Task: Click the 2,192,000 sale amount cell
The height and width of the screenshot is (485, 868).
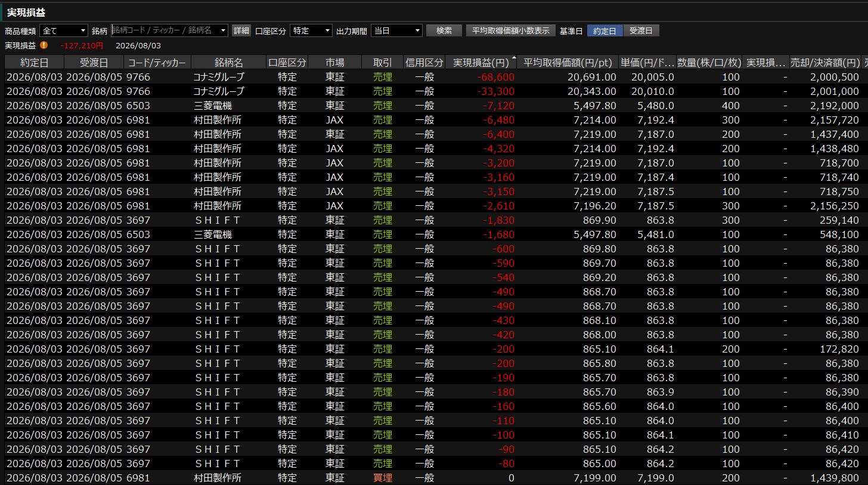Action: click(835, 106)
